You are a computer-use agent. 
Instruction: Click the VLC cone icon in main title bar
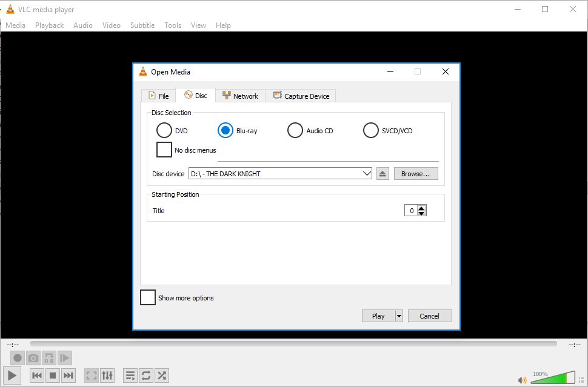tap(10, 9)
